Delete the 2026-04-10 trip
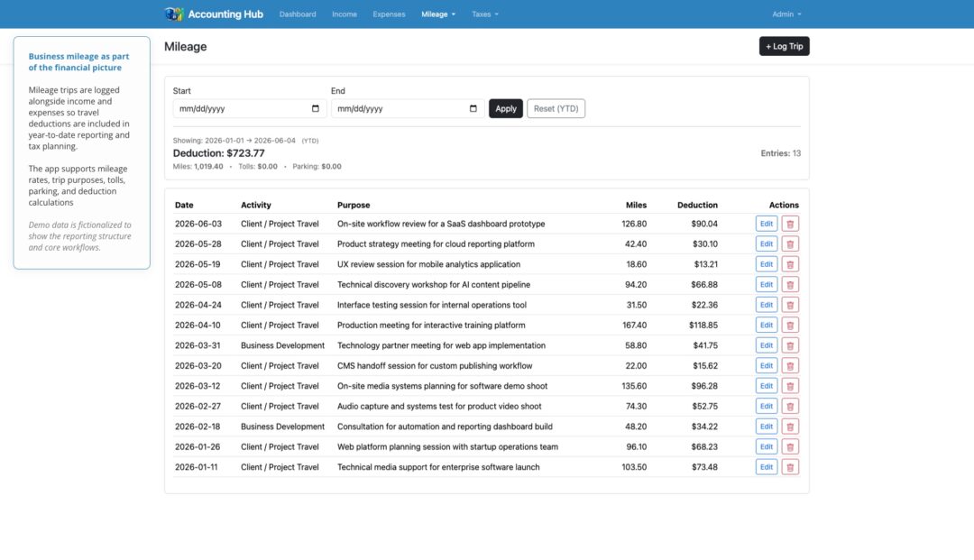 coord(789,326)
